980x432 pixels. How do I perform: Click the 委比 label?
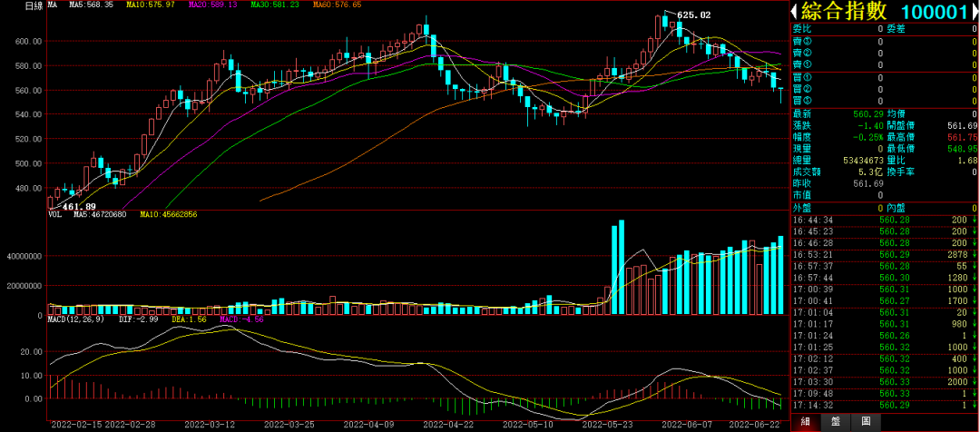coord(802,29)
